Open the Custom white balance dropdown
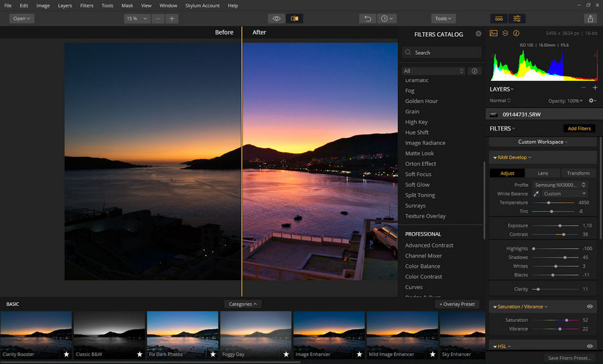Viewport: 603px width, 364px height. pyautogui.click(x=565, y=193)
